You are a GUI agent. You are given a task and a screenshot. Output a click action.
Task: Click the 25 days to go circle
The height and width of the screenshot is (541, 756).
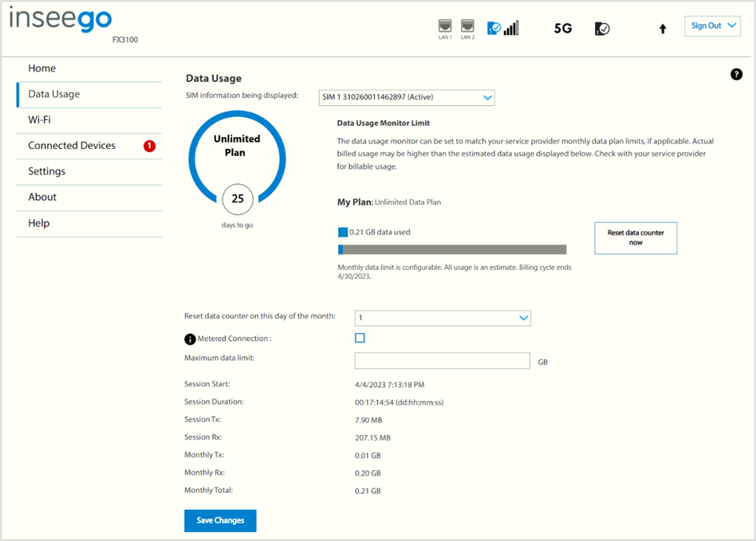point(238,198)
